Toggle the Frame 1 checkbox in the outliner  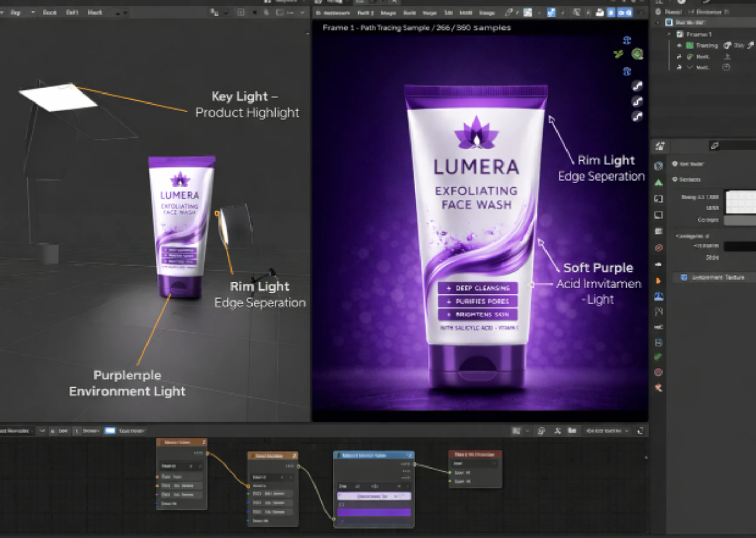point(680,34)
